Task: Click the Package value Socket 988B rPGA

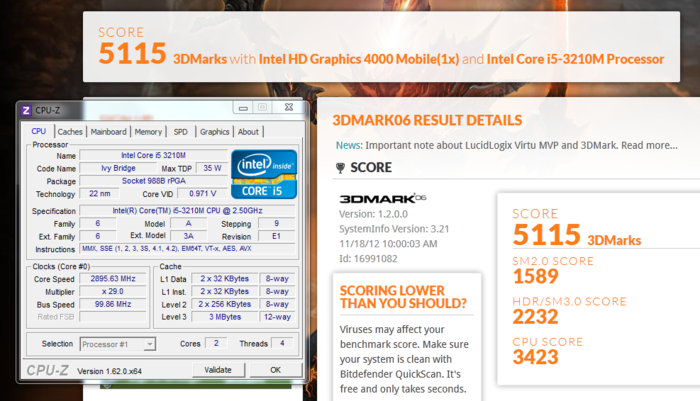Action: coord(154,181)
